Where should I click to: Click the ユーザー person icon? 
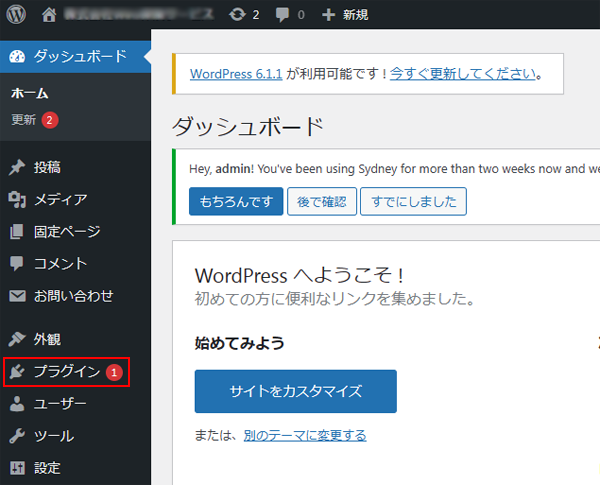[x=17, y=403]
